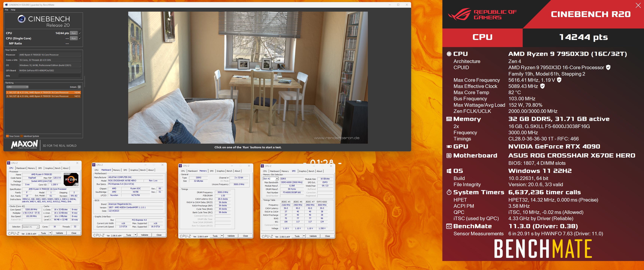Click the verified shield beside Max Effective Clock

542,86
